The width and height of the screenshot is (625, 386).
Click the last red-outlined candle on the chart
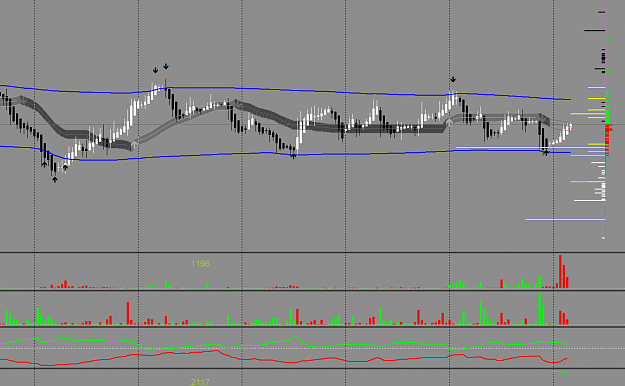pos(571,127)
